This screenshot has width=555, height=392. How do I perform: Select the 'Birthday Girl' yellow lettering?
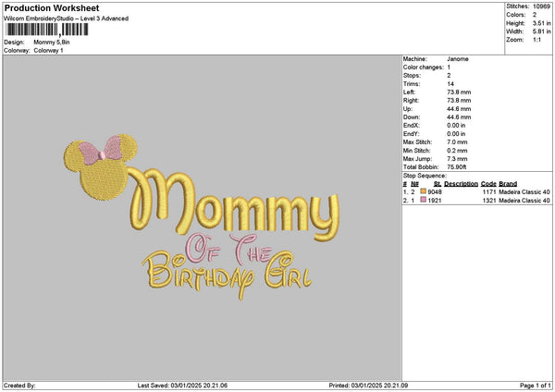[227, 275]
